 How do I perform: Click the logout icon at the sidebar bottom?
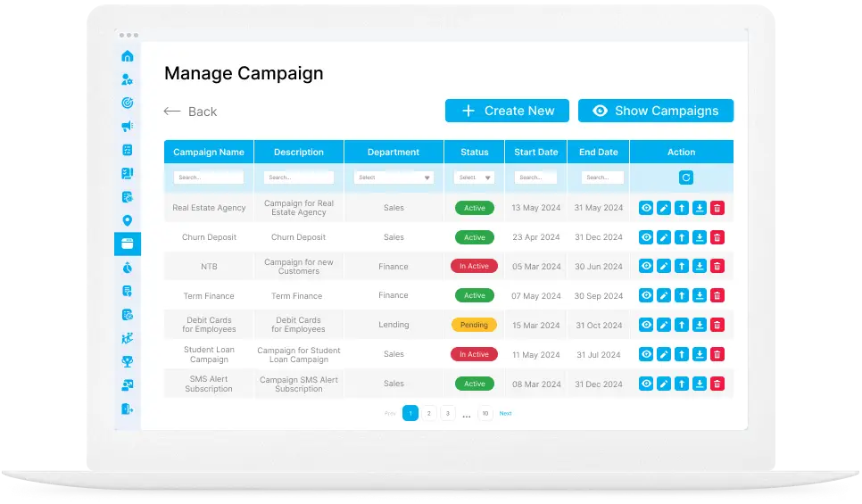127,409
